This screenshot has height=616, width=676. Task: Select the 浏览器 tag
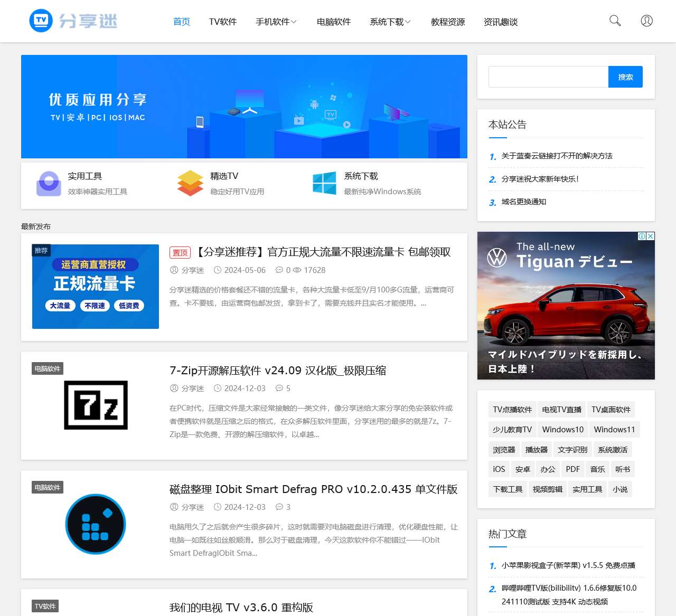[504, 450]
